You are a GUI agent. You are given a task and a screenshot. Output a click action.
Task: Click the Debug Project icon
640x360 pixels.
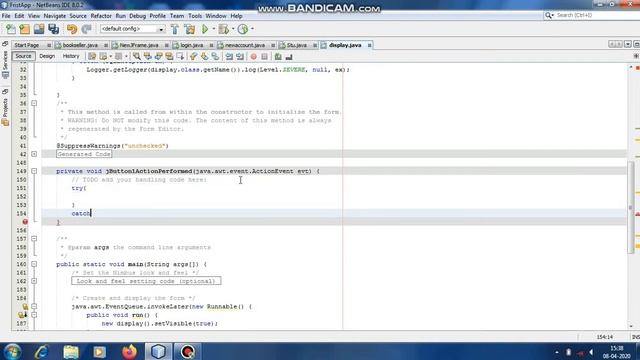223,29
